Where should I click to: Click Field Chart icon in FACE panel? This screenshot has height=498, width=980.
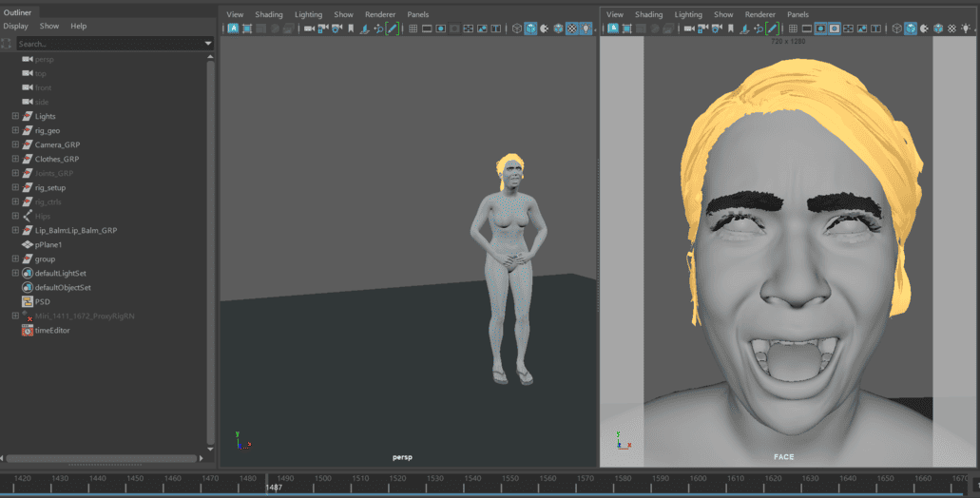click(x=848, y=29)
